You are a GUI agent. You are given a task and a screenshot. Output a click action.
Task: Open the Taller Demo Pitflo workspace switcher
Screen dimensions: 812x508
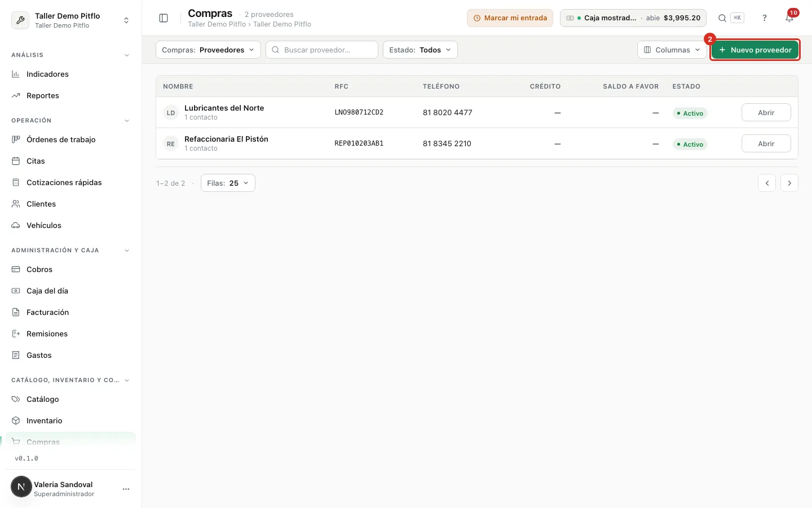coord(71,20)
